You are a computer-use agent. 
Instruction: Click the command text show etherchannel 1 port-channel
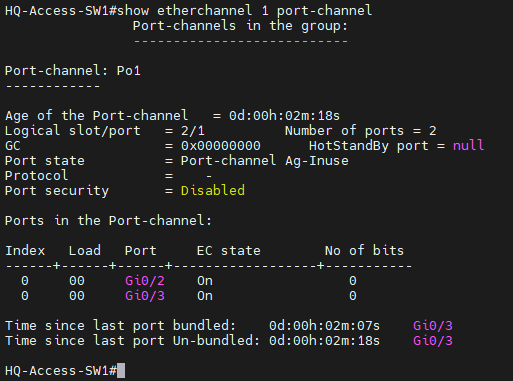[244, 11]
